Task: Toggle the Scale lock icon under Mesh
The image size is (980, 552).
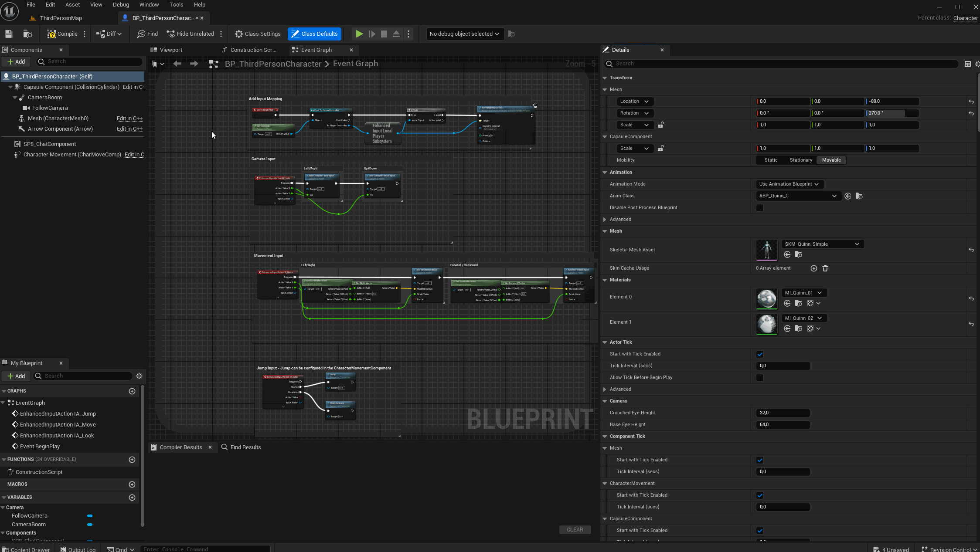Action: pyautogui.click(x=660, y=125)
